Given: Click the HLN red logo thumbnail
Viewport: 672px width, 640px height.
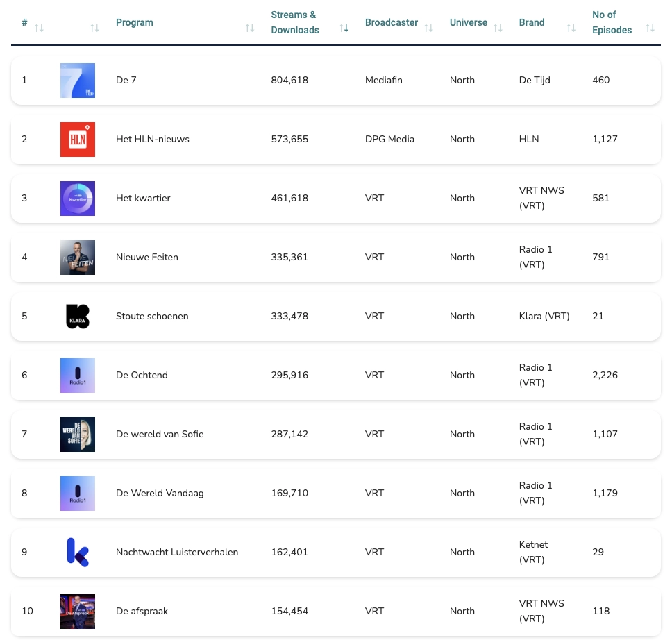Looking at the screenshot, I should pyautogui.click(x=78, y=140).
